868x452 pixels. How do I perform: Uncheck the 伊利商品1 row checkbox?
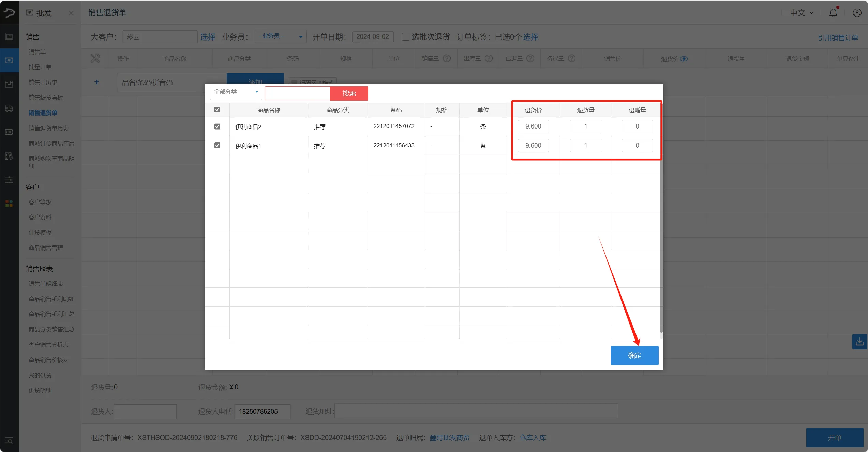pos(217,146)
